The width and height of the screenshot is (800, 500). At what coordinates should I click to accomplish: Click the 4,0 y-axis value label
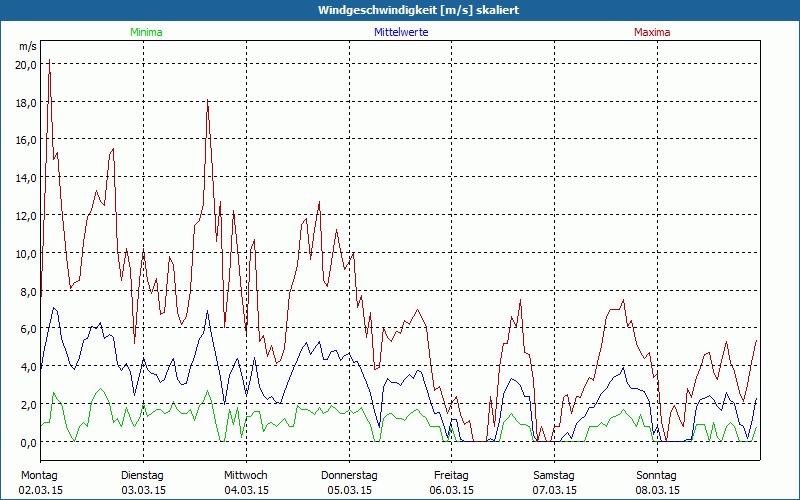tap(28, 367)
